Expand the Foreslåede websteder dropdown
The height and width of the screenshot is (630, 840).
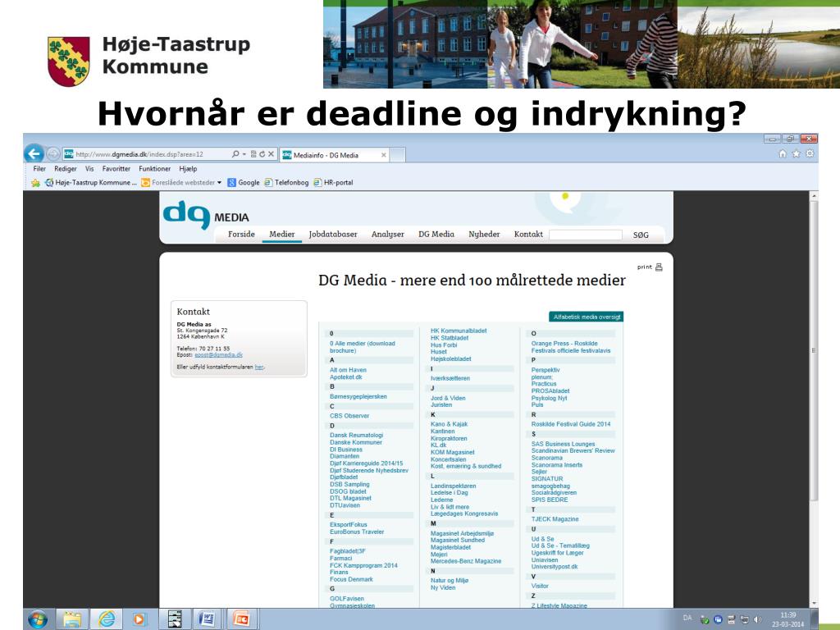pyautogui.click(x=219, y=183)
